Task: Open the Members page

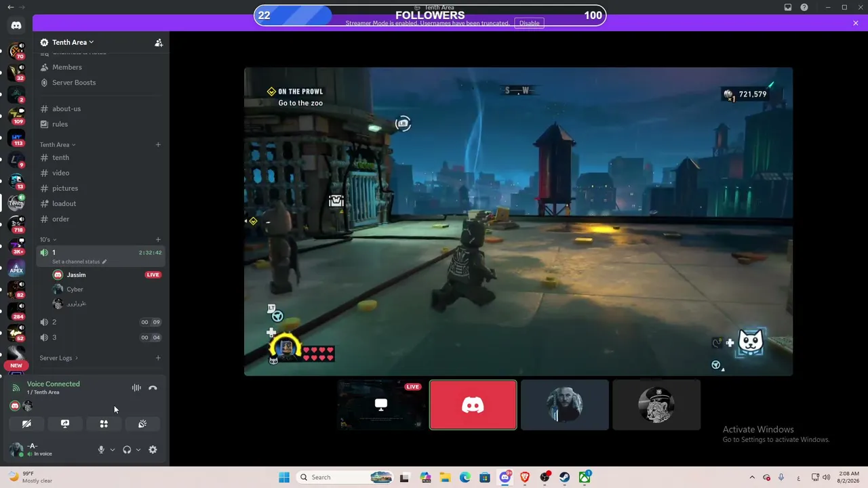Action: tap(100, 67)
